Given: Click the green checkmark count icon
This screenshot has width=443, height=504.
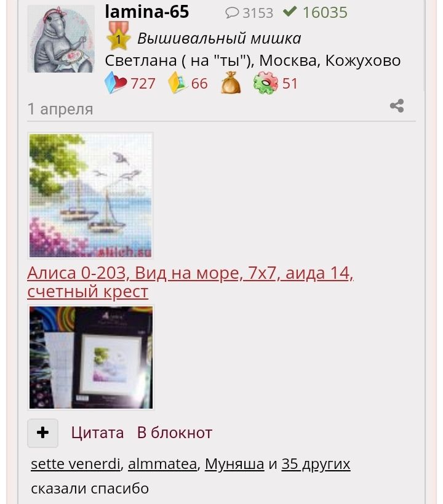Looking at the screenshot, I should [290, 12].
